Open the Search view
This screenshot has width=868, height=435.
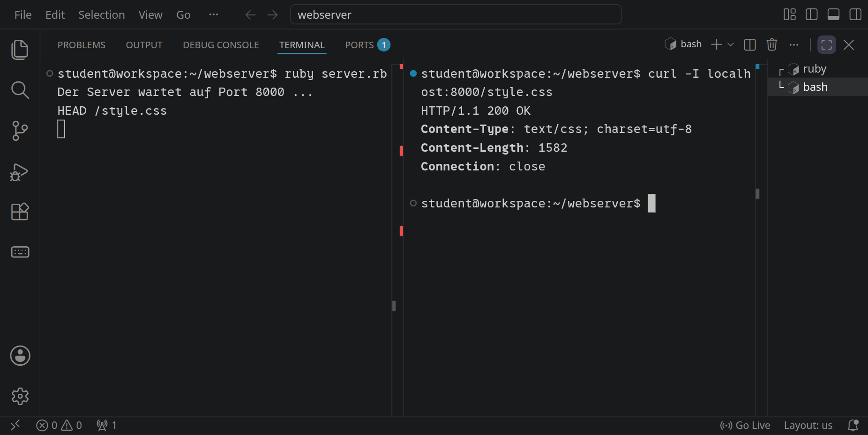20,90
